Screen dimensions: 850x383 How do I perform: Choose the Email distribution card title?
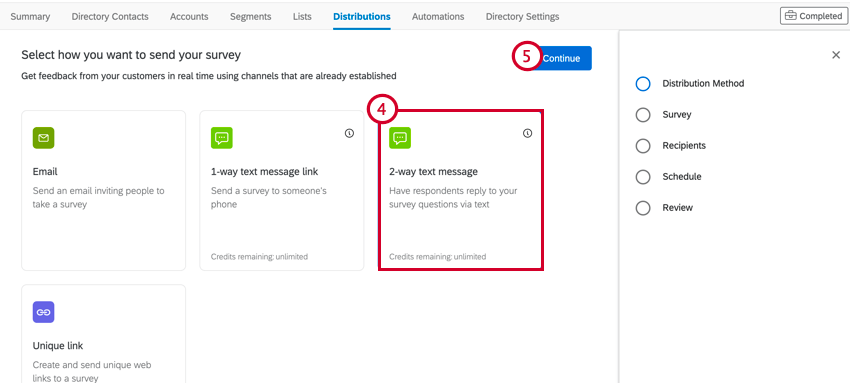point(45,172)
